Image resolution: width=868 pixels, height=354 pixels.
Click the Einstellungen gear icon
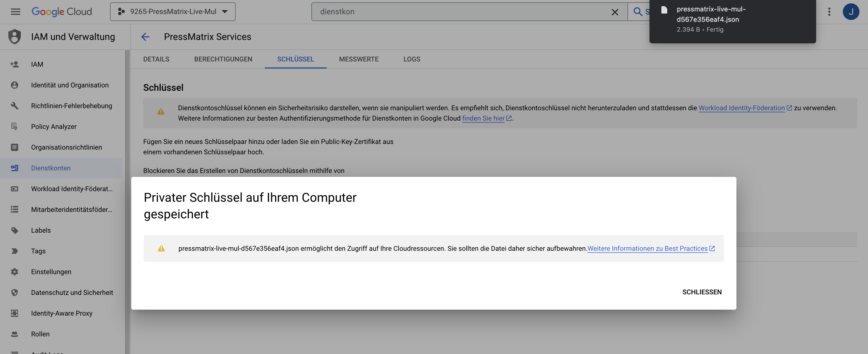coord(15,272)
